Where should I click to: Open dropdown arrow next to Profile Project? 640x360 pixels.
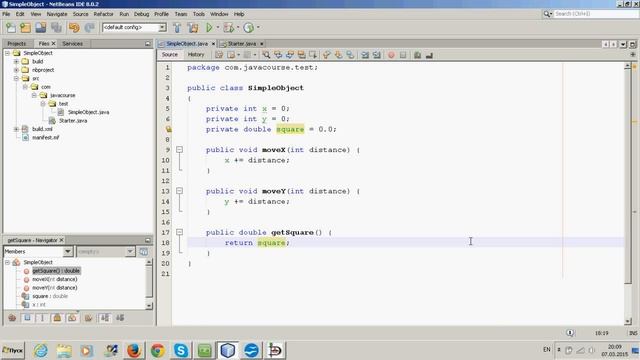pyautogui.click(x=258, y=27)
